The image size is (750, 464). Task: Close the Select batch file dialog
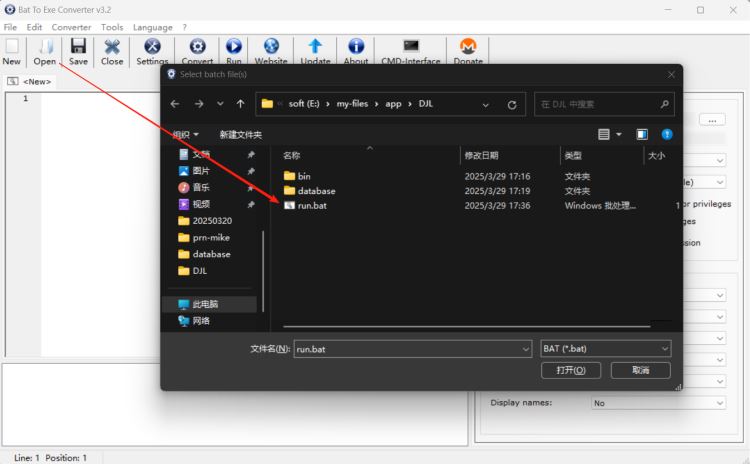tap(671, 75)
